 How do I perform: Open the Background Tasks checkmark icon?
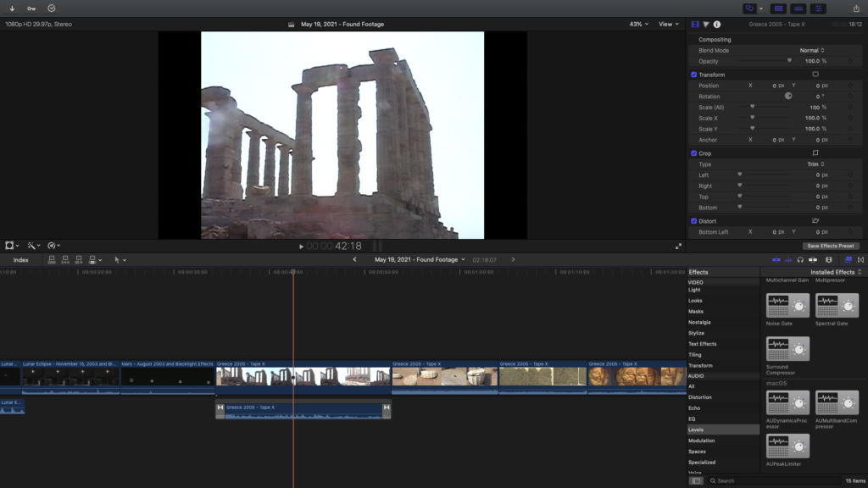(x=52, y=8)
